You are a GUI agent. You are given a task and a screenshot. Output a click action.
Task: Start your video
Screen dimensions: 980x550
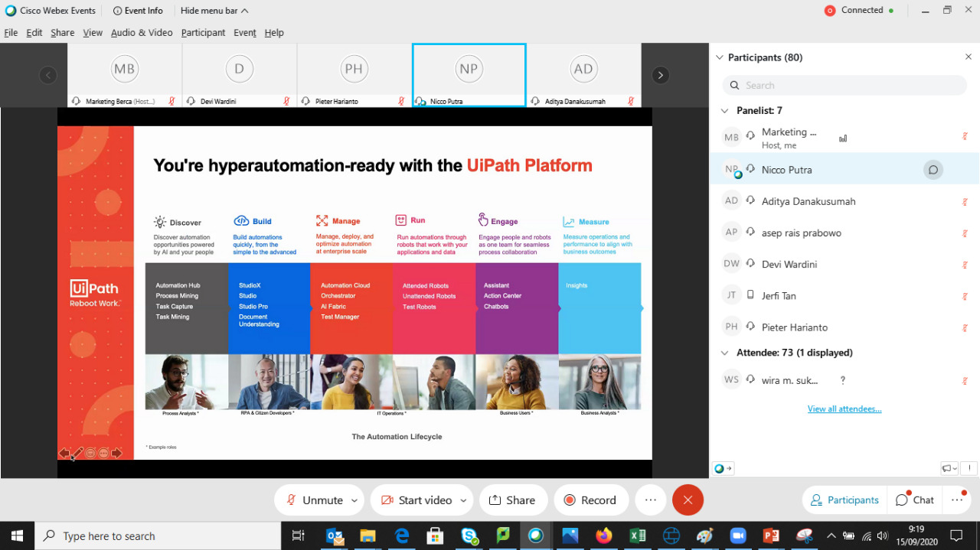pos(416,500)
